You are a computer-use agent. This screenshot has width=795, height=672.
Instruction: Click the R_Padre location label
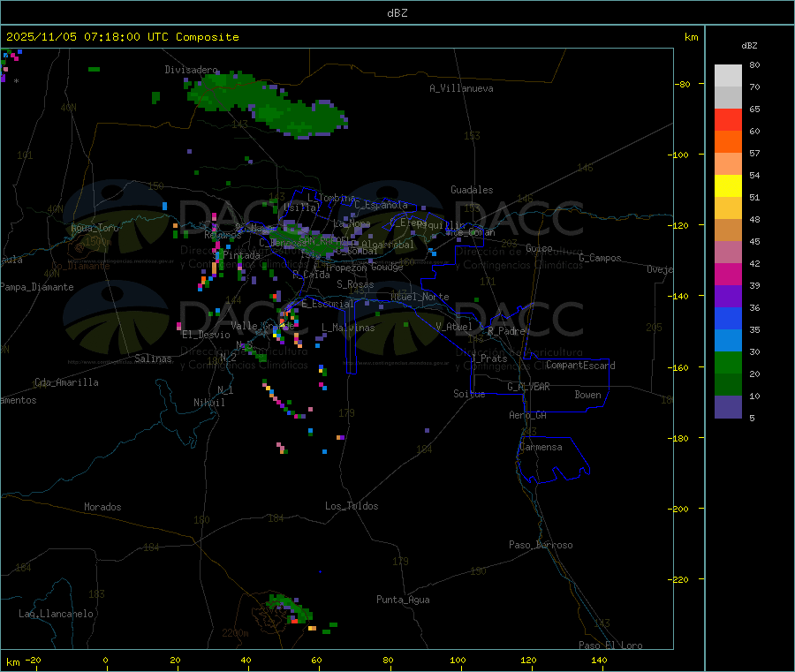pyautogui.click(x=506, y=331)
